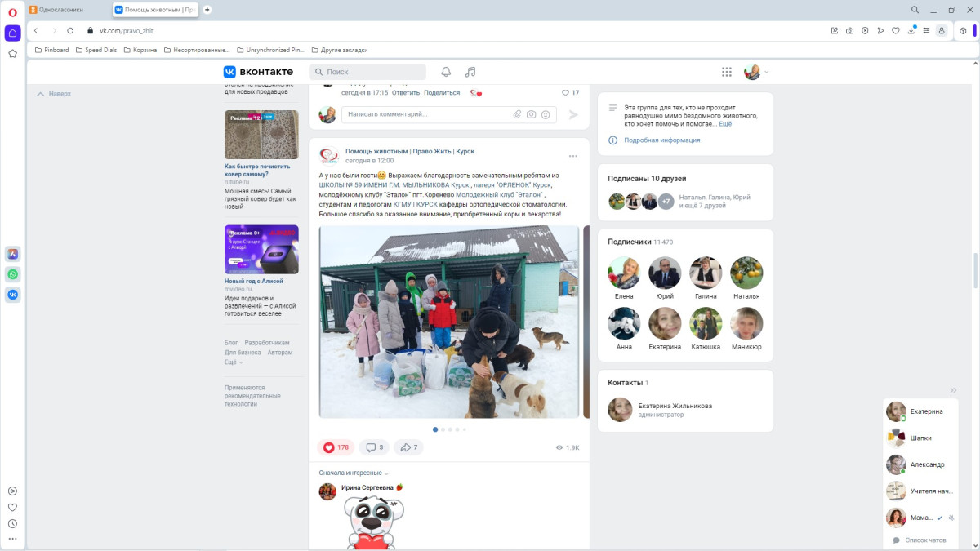Open the Opera sidebar home button
This screenshot has width=980, height=551.
click(12, 33)
